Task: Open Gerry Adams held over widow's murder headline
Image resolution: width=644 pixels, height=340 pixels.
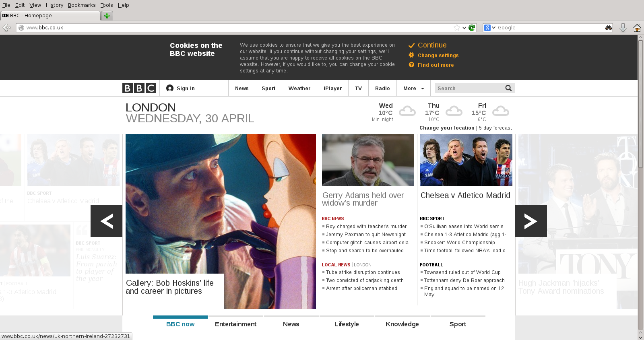Action: (x=363, y=199)
